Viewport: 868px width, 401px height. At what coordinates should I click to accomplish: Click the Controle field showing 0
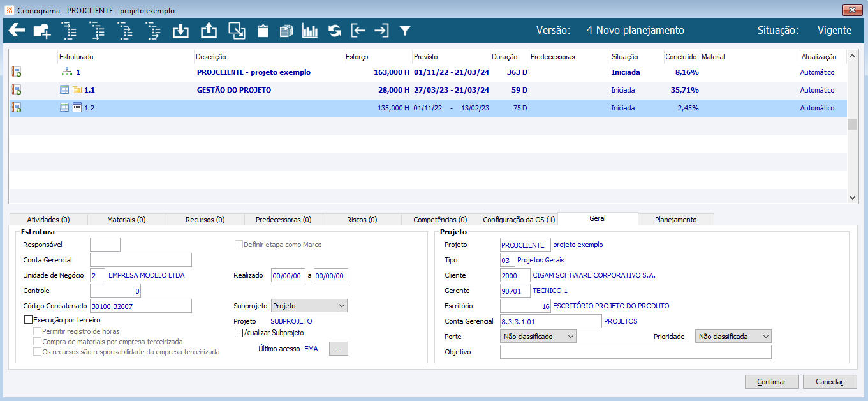tap(115, 291)
